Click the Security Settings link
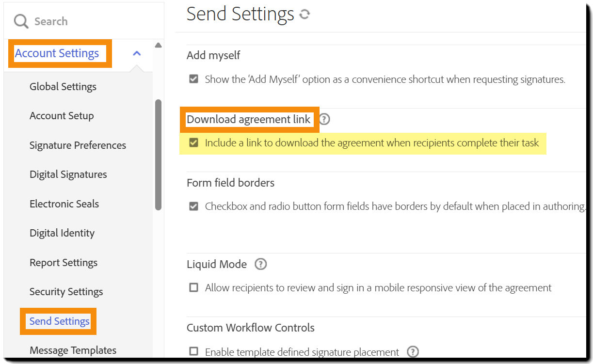The height and width of the screenshot is (364, 593). [66, 292]
